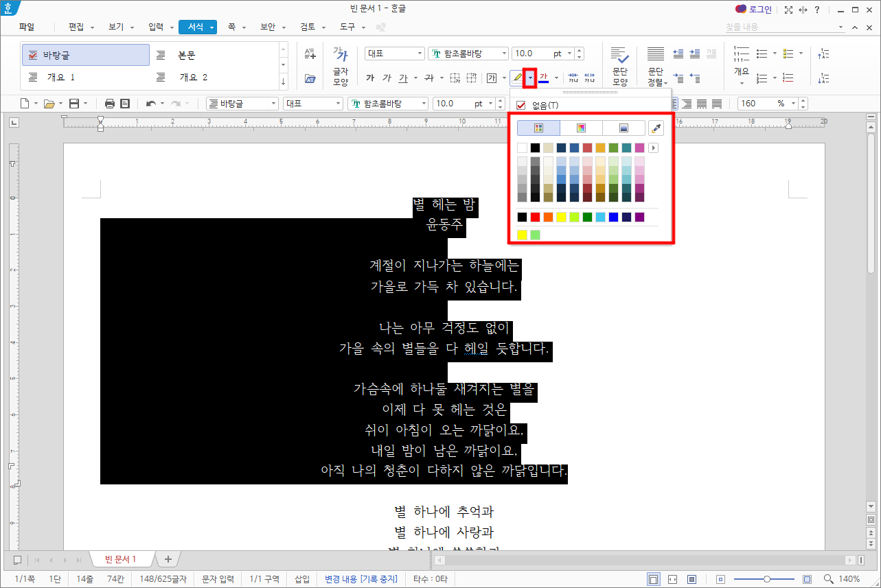The height and width of the screenshot is (588, 881).
Task: Open the toolbar 바탕글 style dropdown
Action: point(242,104)
